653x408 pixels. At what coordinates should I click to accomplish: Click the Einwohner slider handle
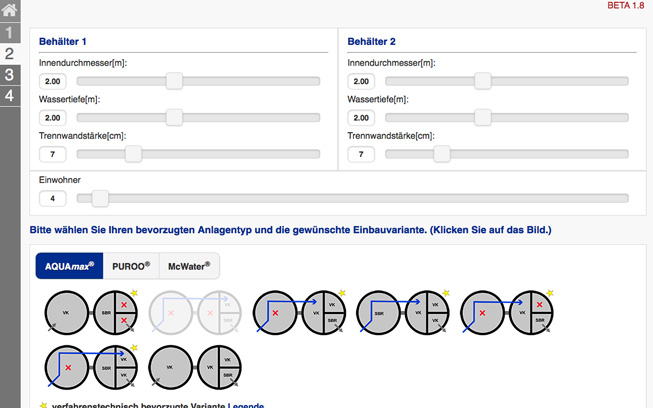point(100,198)
